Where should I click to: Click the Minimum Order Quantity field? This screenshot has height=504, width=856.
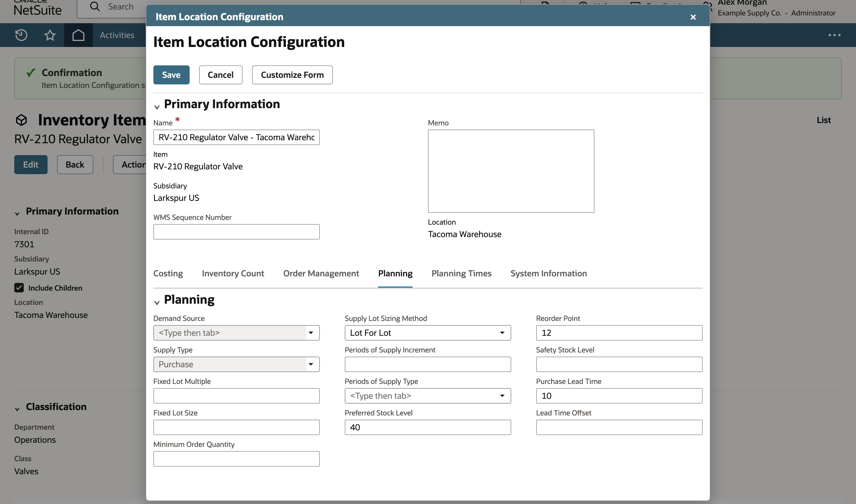click(236, 459)
